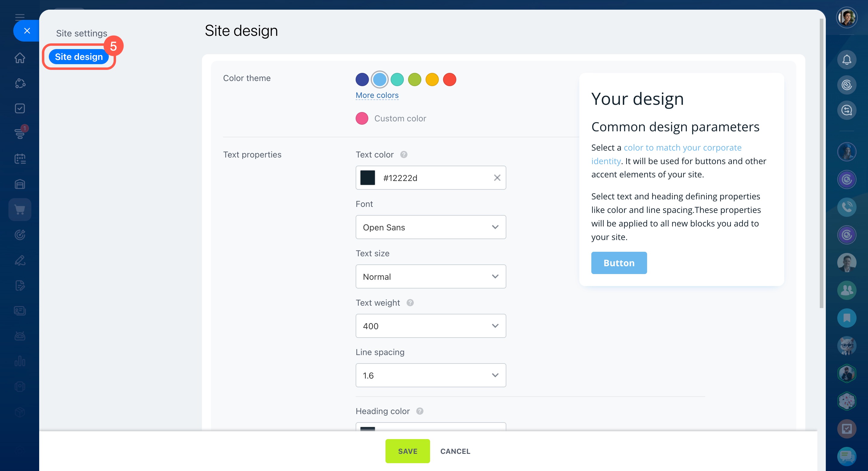This screenshot has height=471, width=868.
Task: Click the Text color help question icon
Action: 404,154
